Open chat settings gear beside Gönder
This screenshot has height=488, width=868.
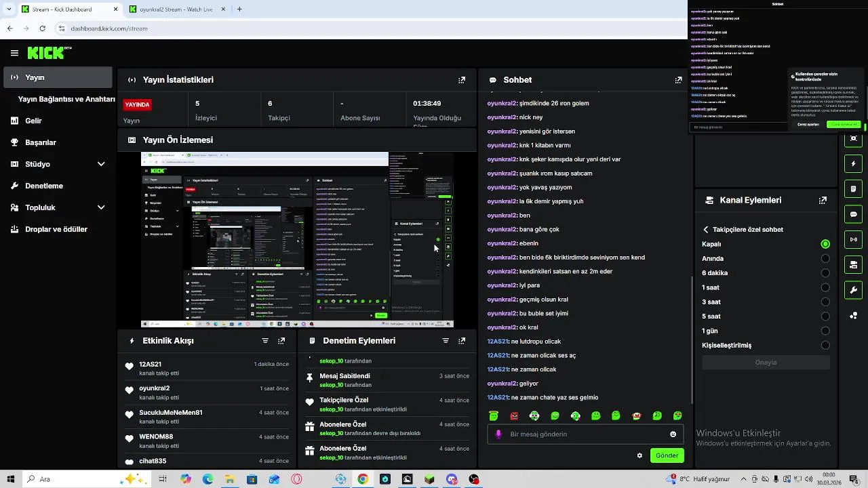pyautogui.click(x=639, y=455)
